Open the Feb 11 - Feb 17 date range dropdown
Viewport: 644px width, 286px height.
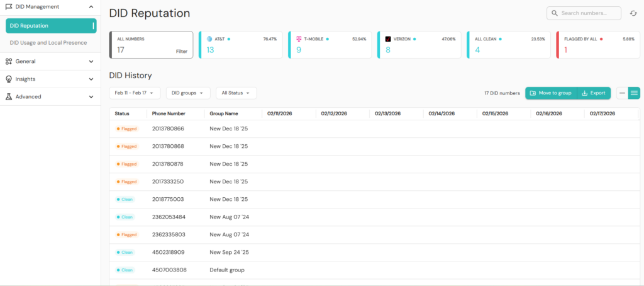click(x=135, y=93)
